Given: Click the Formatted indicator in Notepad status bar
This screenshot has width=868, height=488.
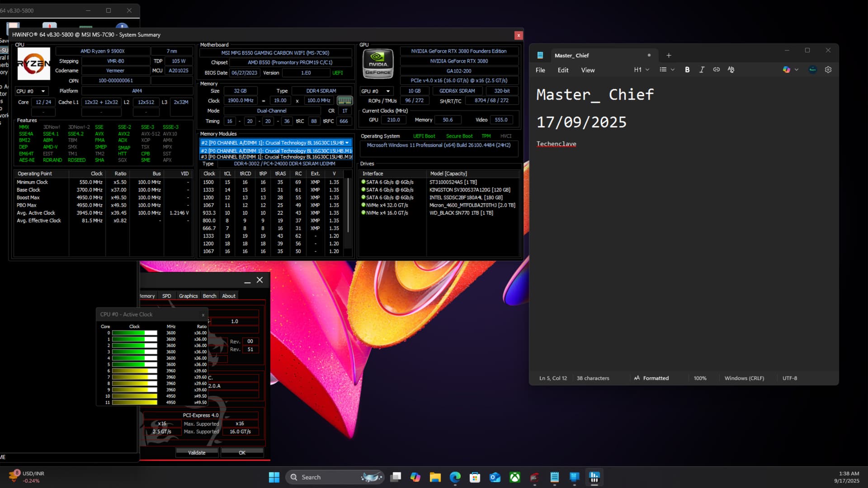Looking at the screenshot, I should click(x=651, y=378).
